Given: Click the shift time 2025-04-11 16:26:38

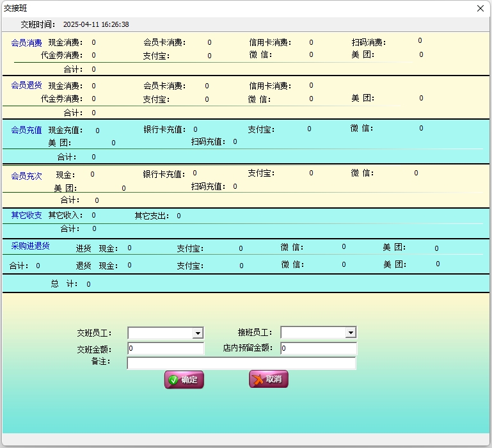Looking at the screenshot, I should 96,24.
